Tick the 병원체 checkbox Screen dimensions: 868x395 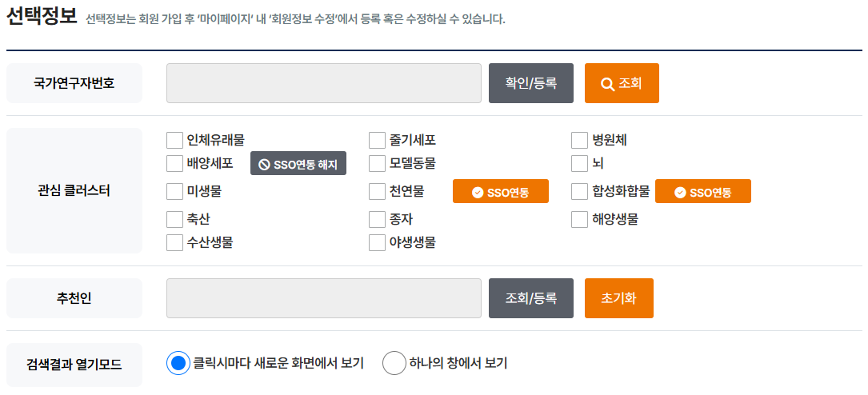tap(579, 141)
